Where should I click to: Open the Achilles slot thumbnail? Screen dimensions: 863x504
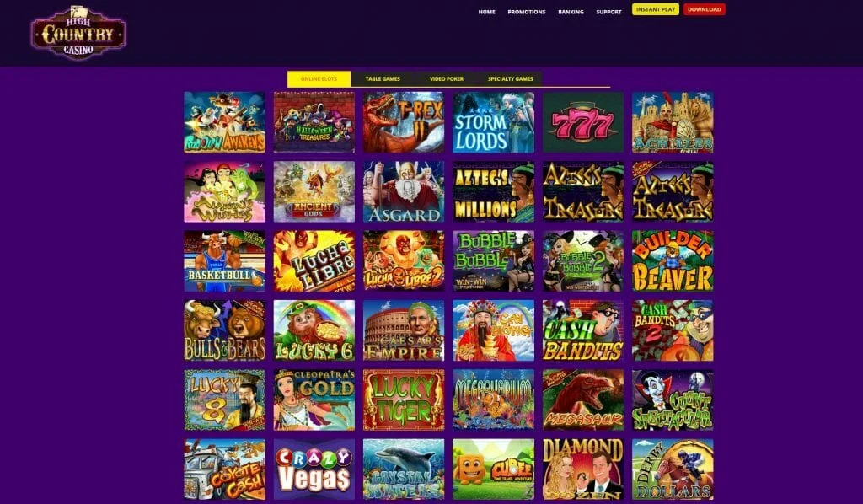pos(673,122)
